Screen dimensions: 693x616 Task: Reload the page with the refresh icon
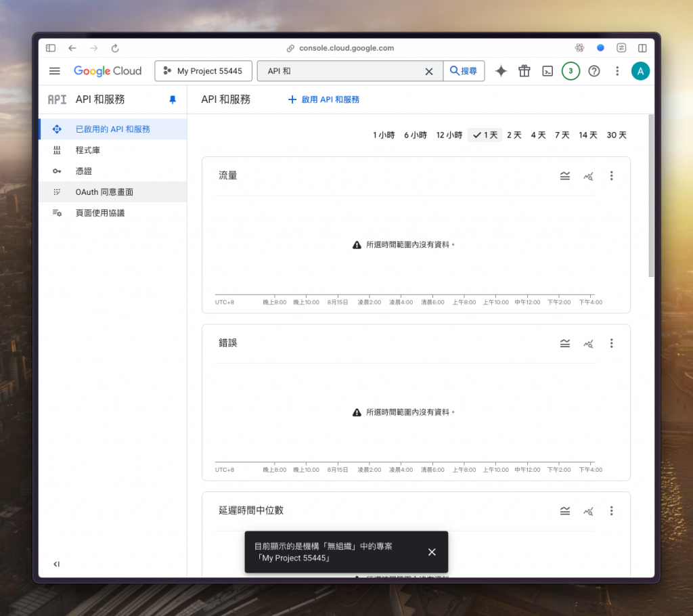pyautogui.click(x=115, y=48)
